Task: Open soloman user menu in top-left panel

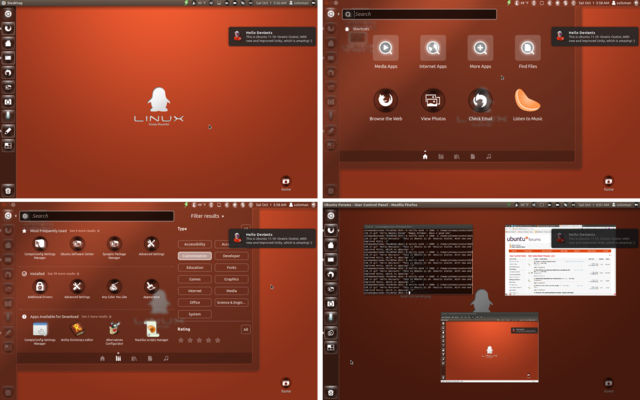Action: 299,3
